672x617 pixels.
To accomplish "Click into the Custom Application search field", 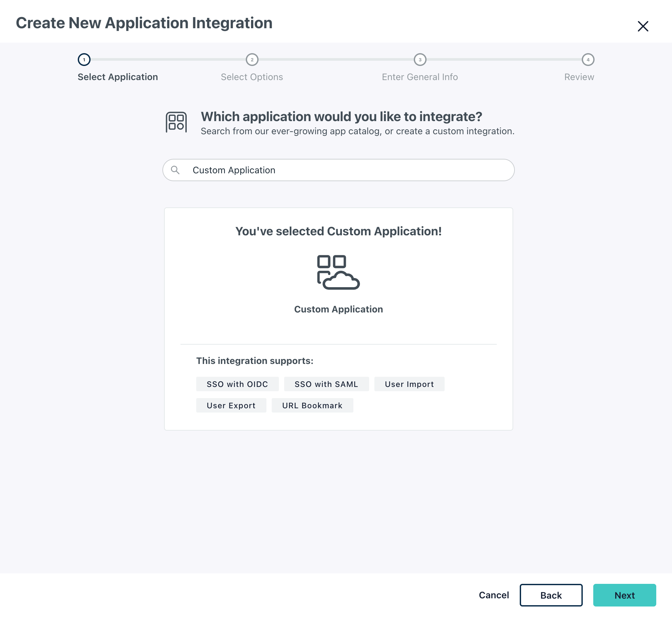I will pyautogui.click(x=338, y=170).
